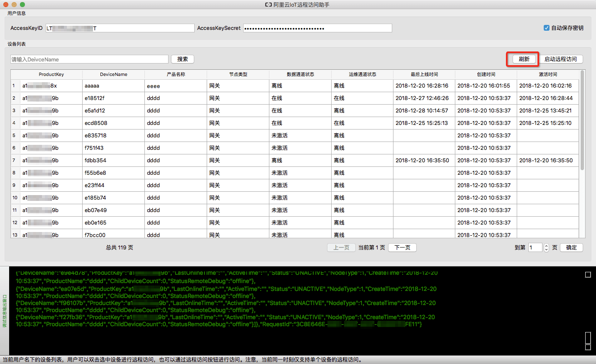Viewport: 596px width, 364px height.
Task: Select device e185b74 in the table
Action: coord(114,198)
